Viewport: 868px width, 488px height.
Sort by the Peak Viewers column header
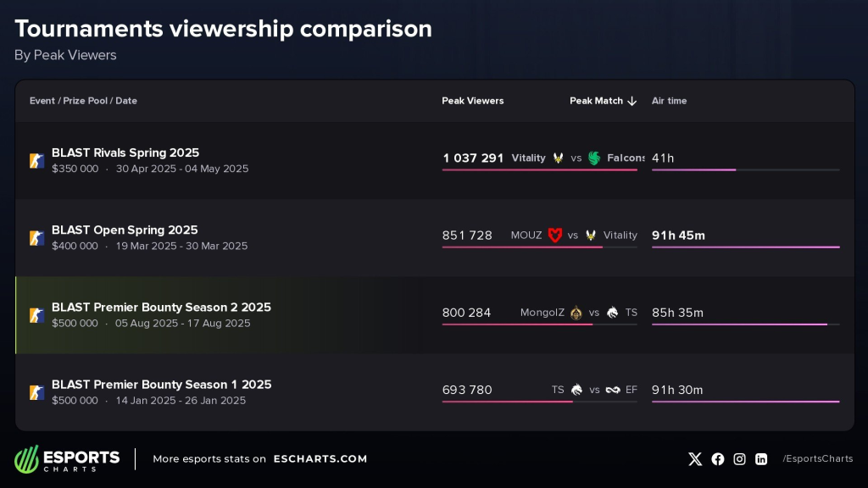click(473, 101)
